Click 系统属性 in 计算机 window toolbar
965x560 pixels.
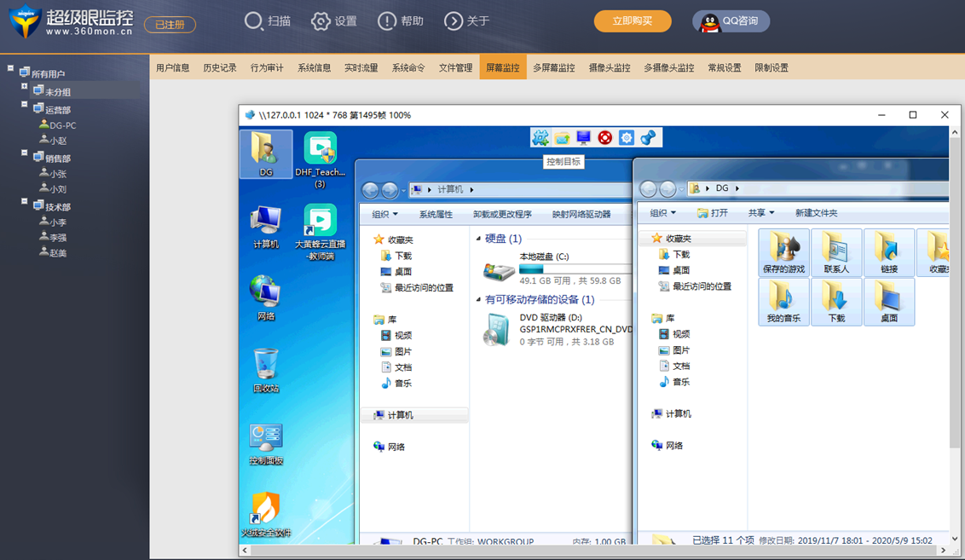pos(436,214)
